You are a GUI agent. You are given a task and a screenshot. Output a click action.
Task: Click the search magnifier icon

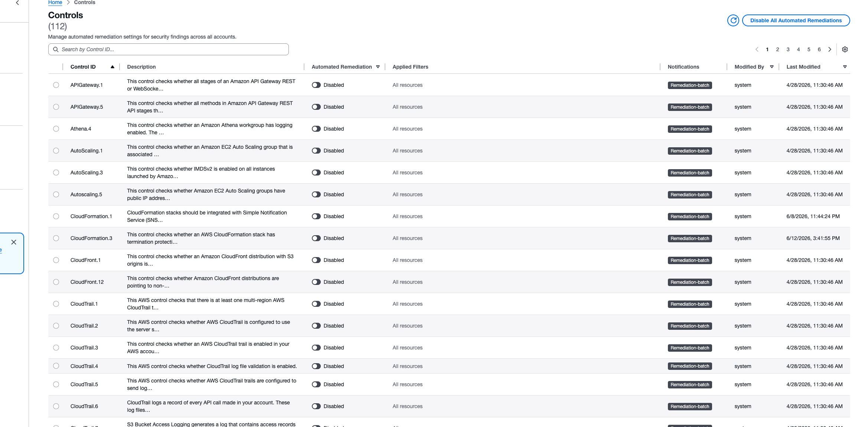coord(56,49)
